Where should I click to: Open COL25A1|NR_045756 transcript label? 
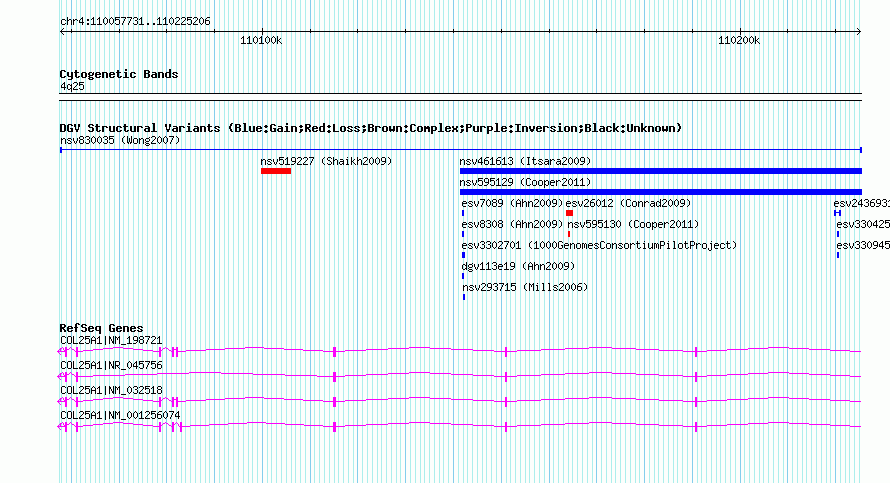[111, 366]
